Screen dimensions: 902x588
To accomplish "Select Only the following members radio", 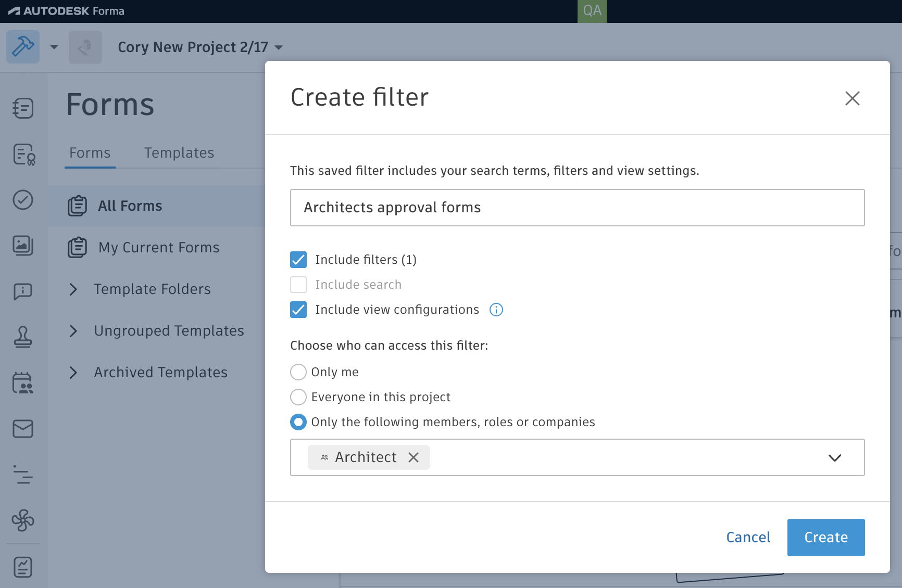I will click(x=298, y=422).
